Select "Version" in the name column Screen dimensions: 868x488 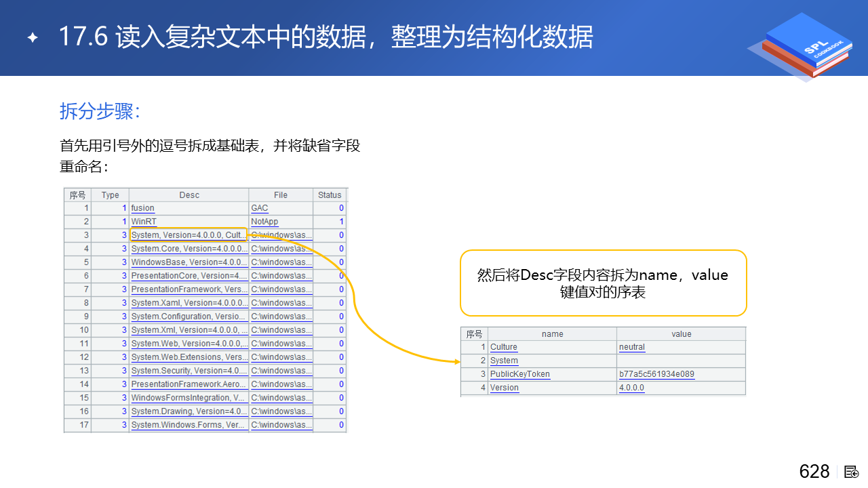(x=553, y=388)
